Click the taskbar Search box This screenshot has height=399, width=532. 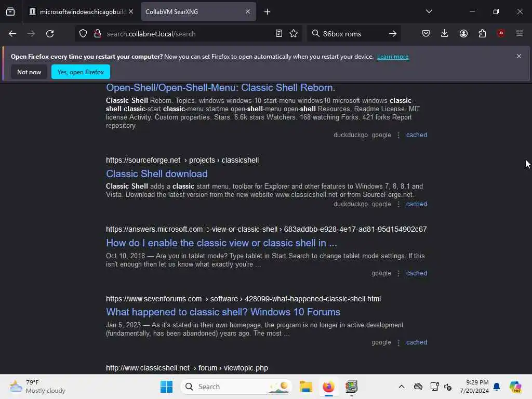(x=236, y=387)
